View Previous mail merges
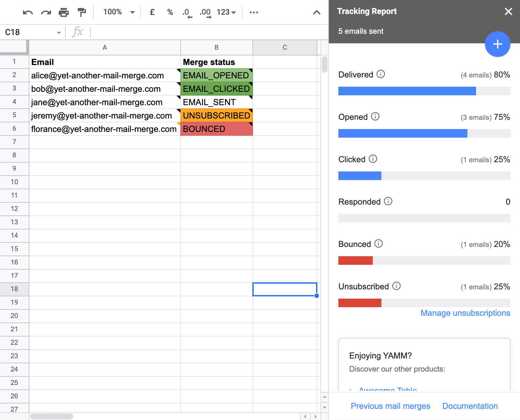Screen dimensions: 520x420 tap(390, 406)
